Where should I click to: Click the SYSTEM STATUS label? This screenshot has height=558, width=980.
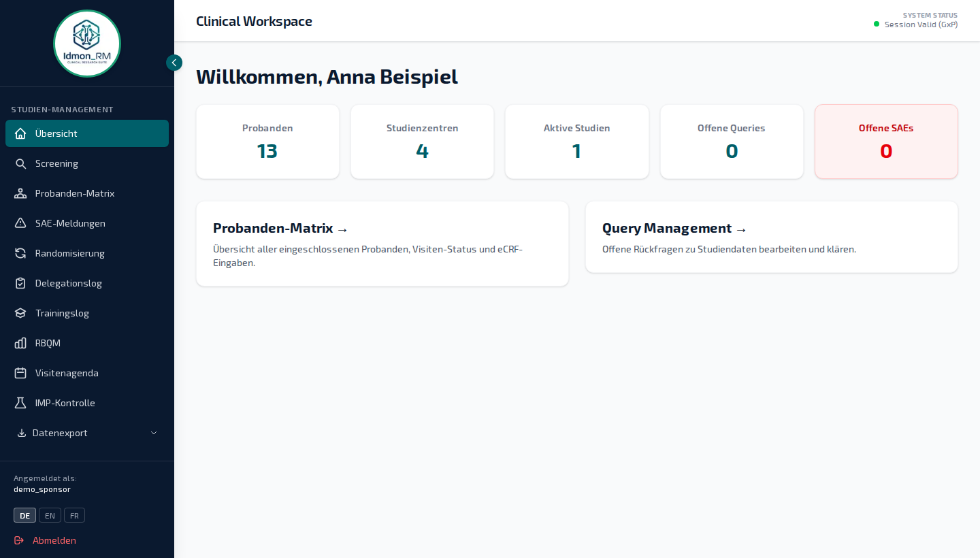point(930,15)
